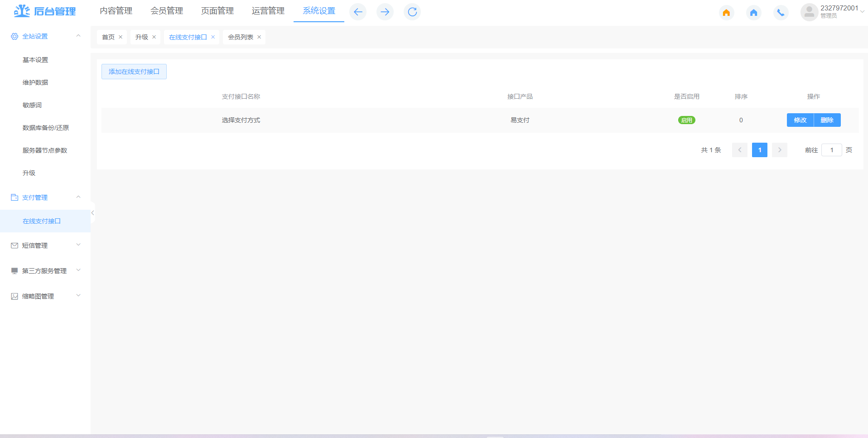Open the 运营管理 top menu
868x438 pixels.
[x=268, y=11]
